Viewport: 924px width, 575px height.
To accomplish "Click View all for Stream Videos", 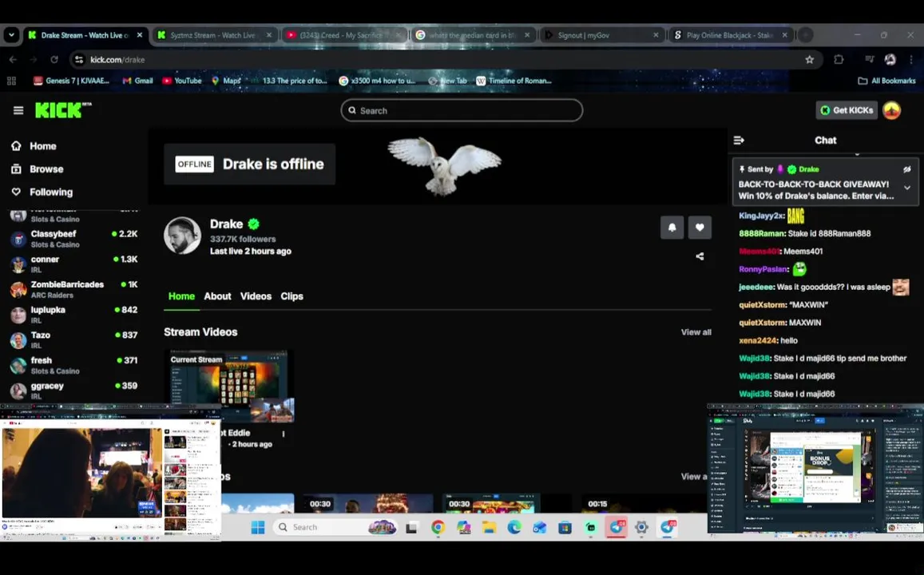I will tap(696, 332).
